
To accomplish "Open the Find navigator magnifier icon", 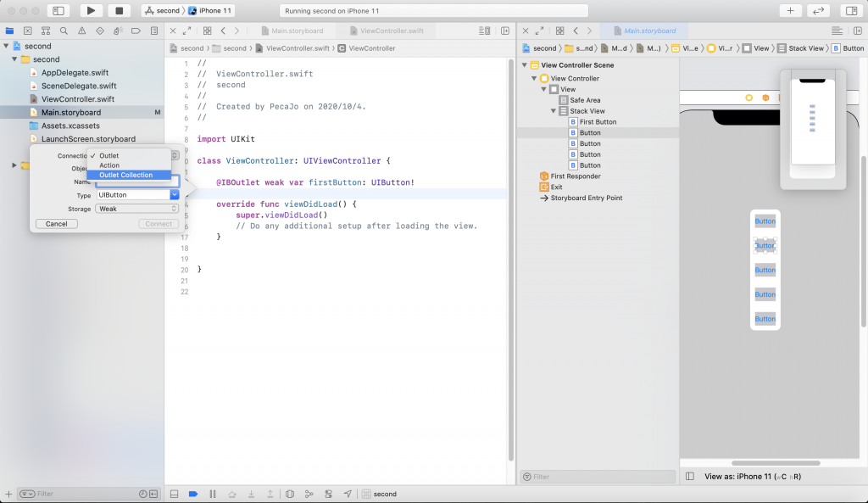I will pyautogui.click(x=64, y=31).
